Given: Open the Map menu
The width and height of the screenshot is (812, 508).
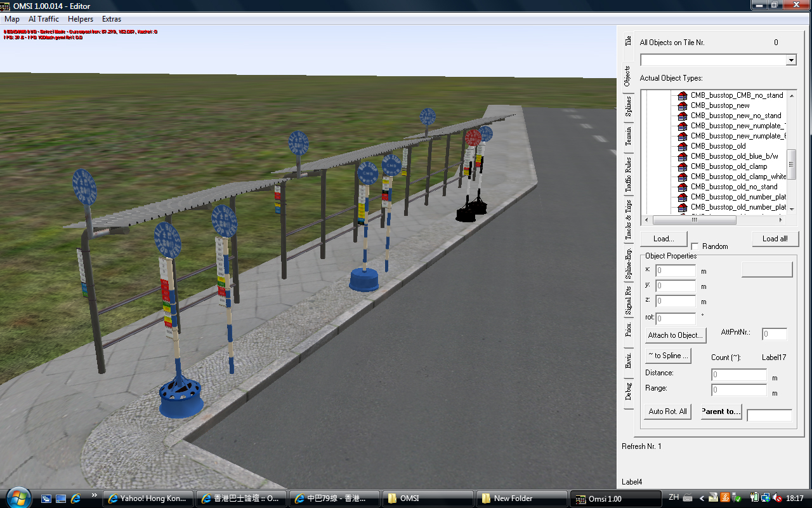Looking at the screenshot, I should coord(12,19).
